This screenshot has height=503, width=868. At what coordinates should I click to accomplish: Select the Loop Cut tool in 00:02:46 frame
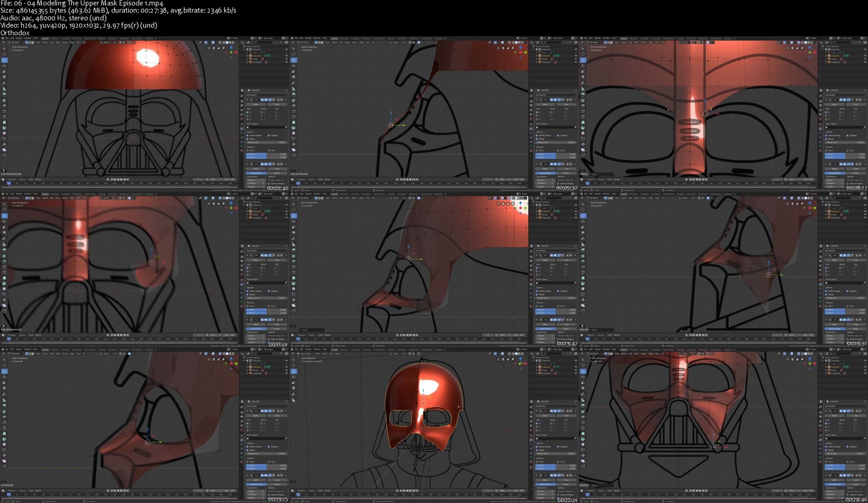(5, 111)
